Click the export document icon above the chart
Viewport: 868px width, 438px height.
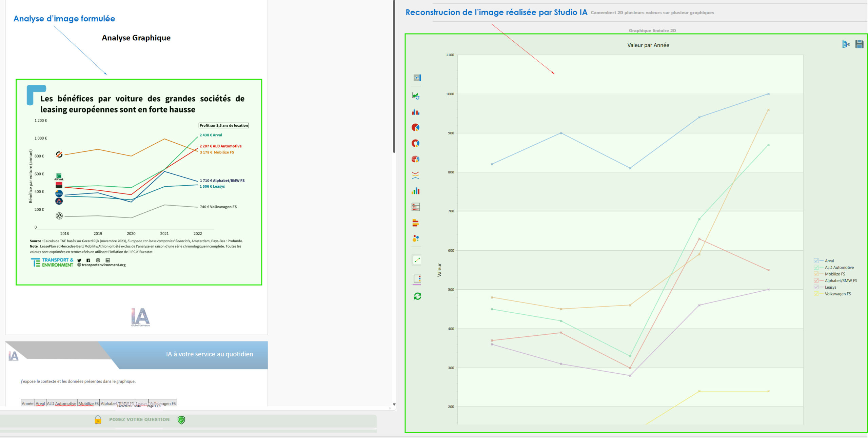coord(846,44)
